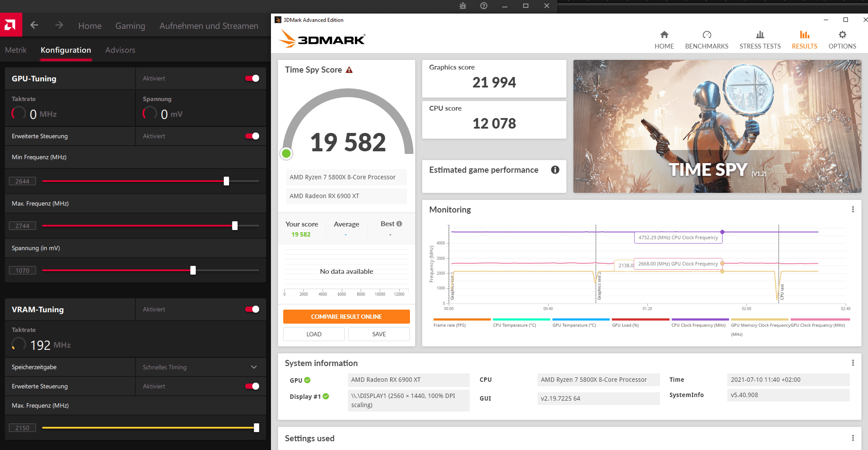Image resolution: width=868 pixels, height=450 pixels.
Task: Click the Min Frequenz 2644 value field
Action: coord(22,181)
